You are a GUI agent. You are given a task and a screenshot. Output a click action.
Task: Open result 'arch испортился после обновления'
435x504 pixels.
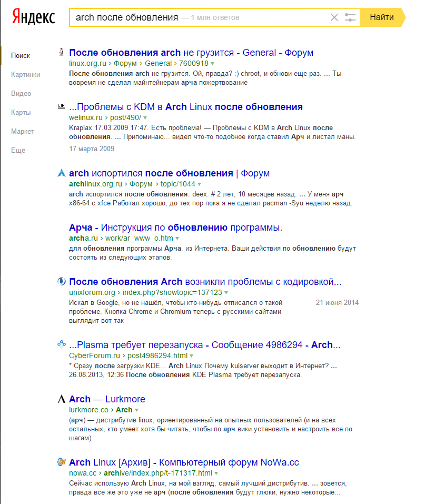point(169,173)
